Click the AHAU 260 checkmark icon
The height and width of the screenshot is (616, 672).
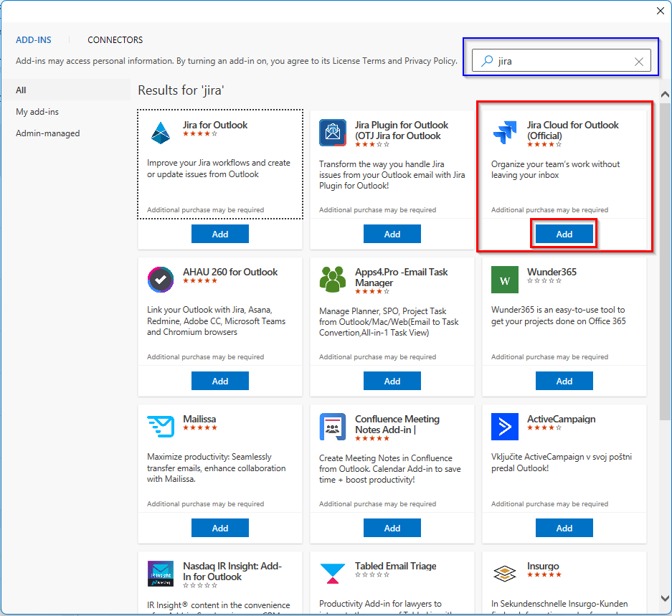pyautogui.click(x=161, y=280)
